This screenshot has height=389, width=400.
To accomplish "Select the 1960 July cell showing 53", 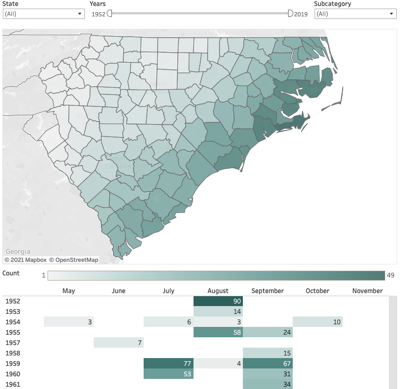I will [168, 374].
